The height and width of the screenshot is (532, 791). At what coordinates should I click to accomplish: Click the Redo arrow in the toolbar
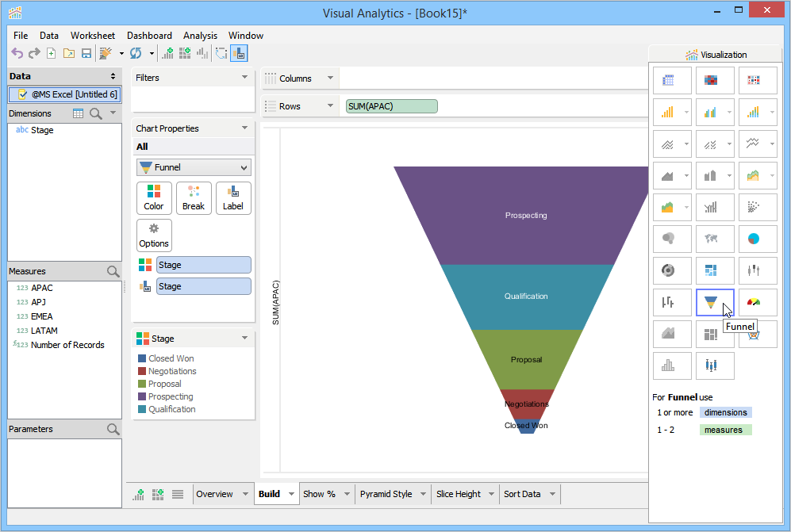[x=34, y=53]
